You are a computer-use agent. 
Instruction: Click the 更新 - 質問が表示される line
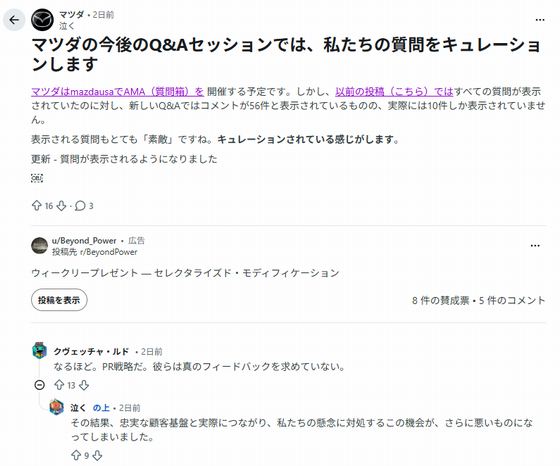[124, 159]
